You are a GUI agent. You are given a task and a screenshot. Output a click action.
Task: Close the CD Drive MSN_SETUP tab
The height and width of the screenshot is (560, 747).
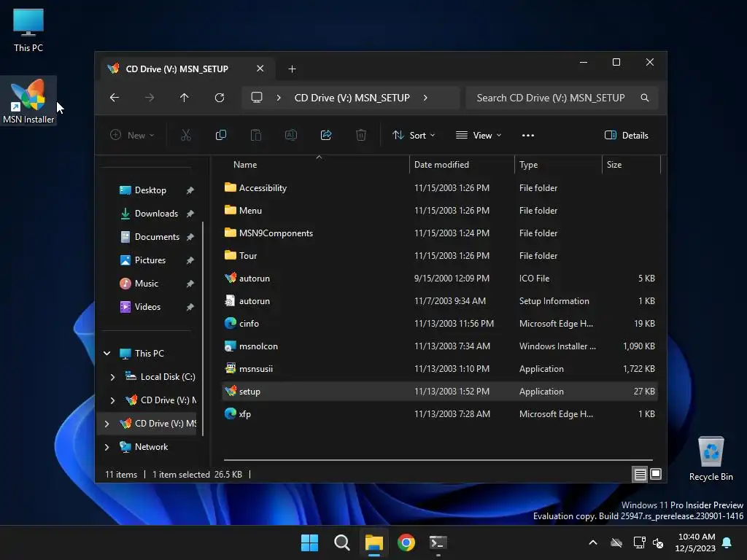point(260,69)
